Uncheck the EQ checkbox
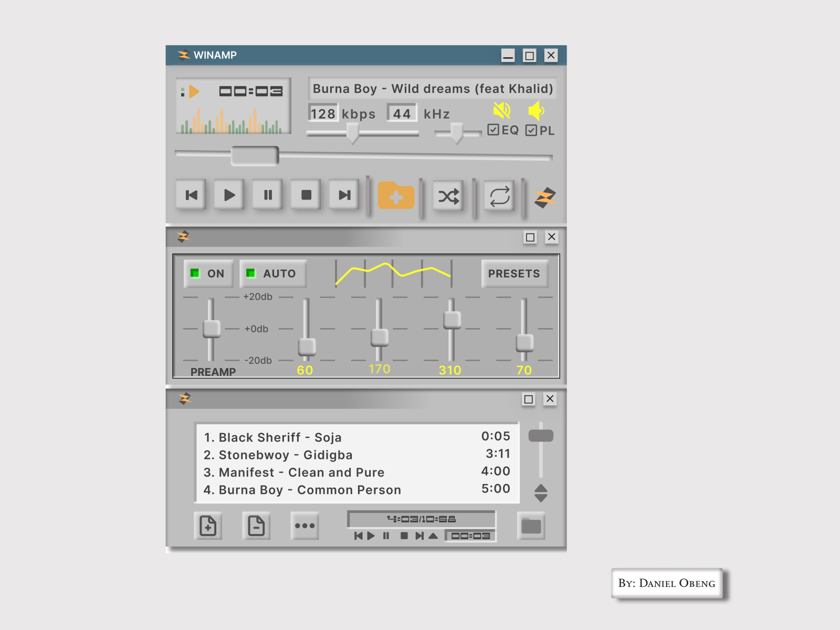840x630 pixels. pyautogui.click(x=492, y=130)
